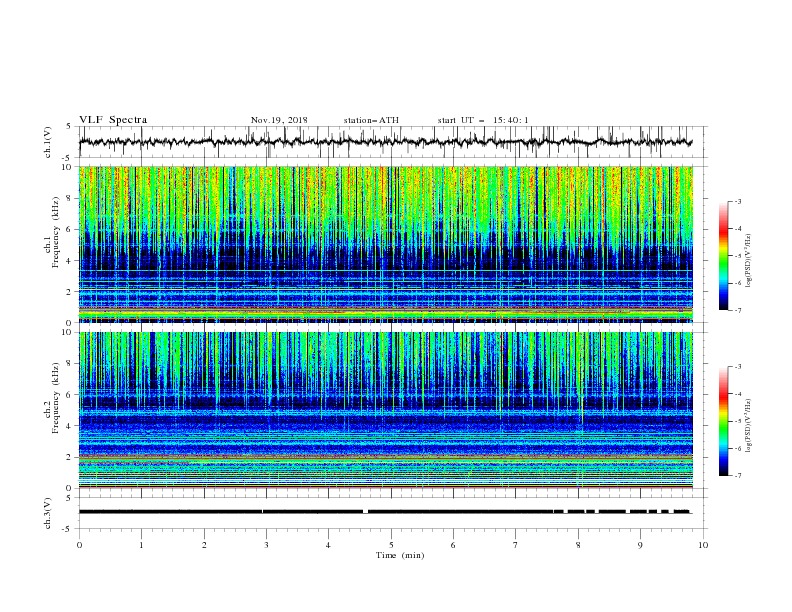
Task: Click the 'ch.1(V)' waveform axis label
Action: coord(48,142)
